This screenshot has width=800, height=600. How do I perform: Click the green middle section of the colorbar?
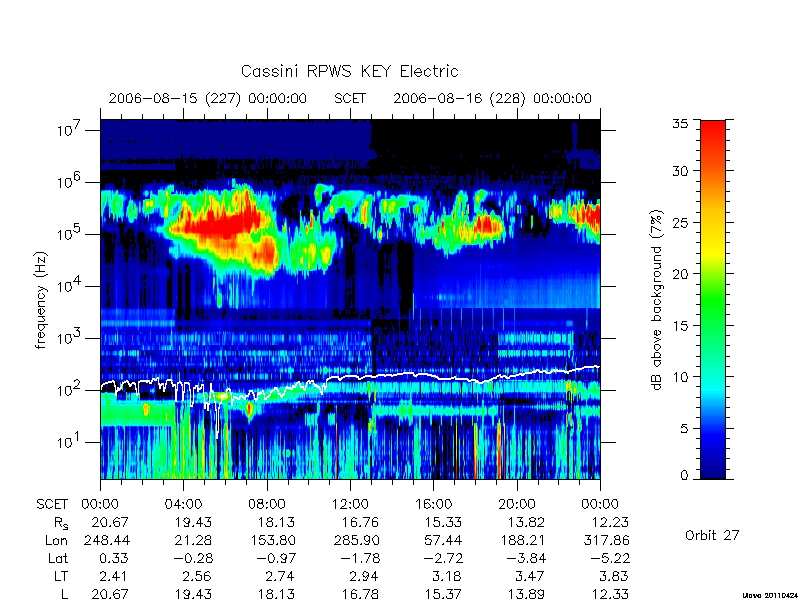713,299
